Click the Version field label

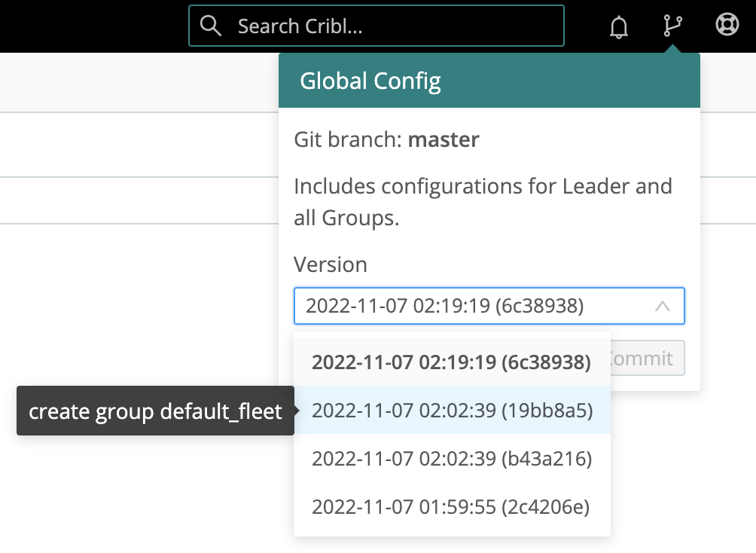tap(331, 265)
